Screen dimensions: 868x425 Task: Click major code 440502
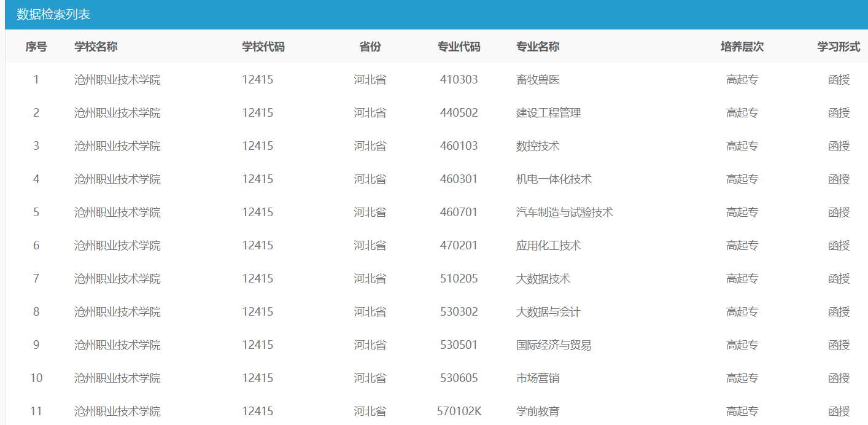459,113
